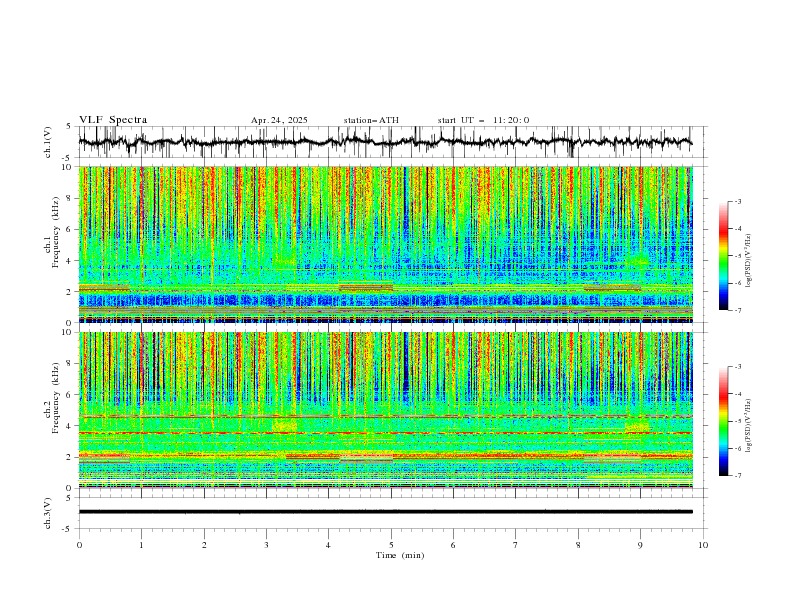The height and width of the screenshot is (612, 792).
Task: Click the "Time (min)" axis label
Action: (400, 555)
